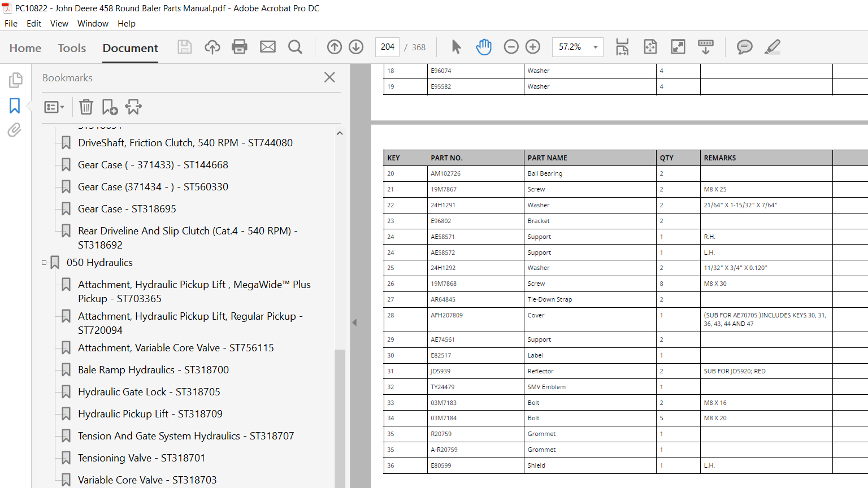Collapse the navigation pane arrow

click(x=354, y=323)
